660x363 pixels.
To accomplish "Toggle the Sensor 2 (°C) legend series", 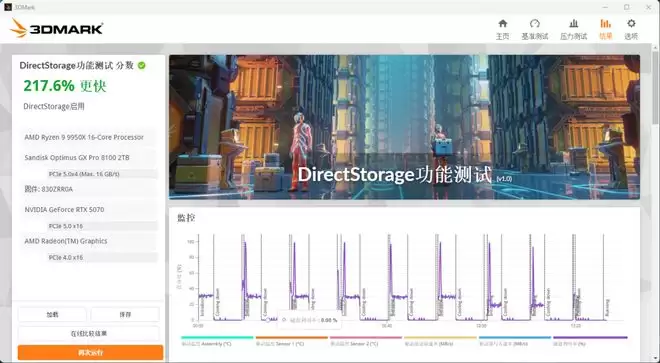I will [x=366, y=341].
